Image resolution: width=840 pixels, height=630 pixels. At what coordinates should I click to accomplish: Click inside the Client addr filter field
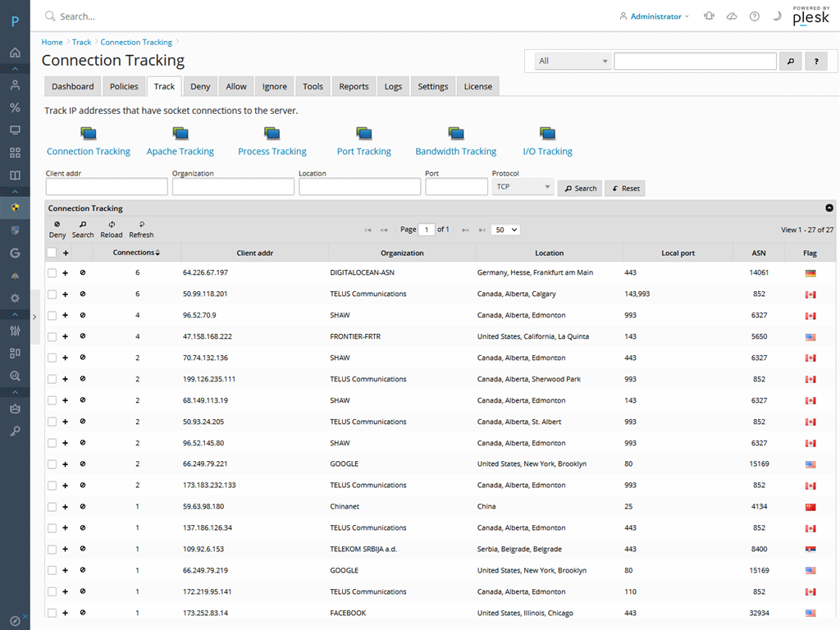coord(107,186)
